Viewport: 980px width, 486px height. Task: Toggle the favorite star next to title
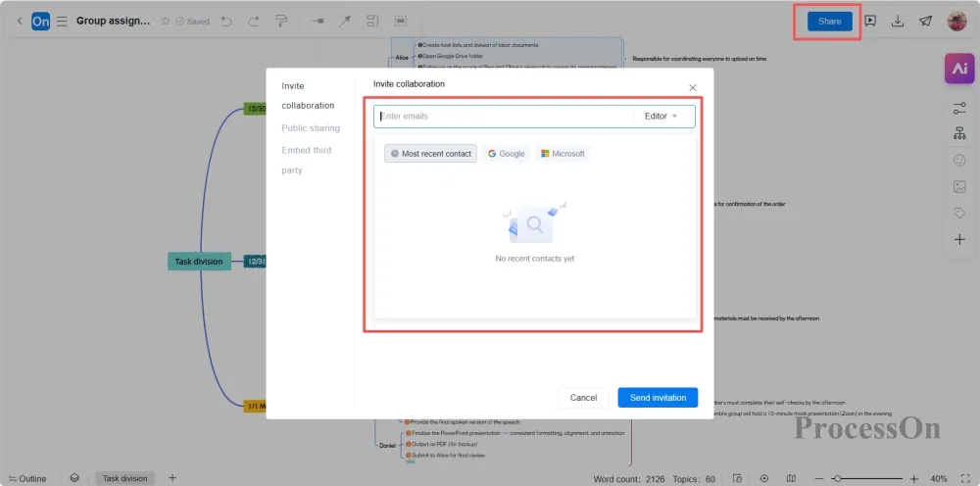pyautogui.click(x=166, y=21)
